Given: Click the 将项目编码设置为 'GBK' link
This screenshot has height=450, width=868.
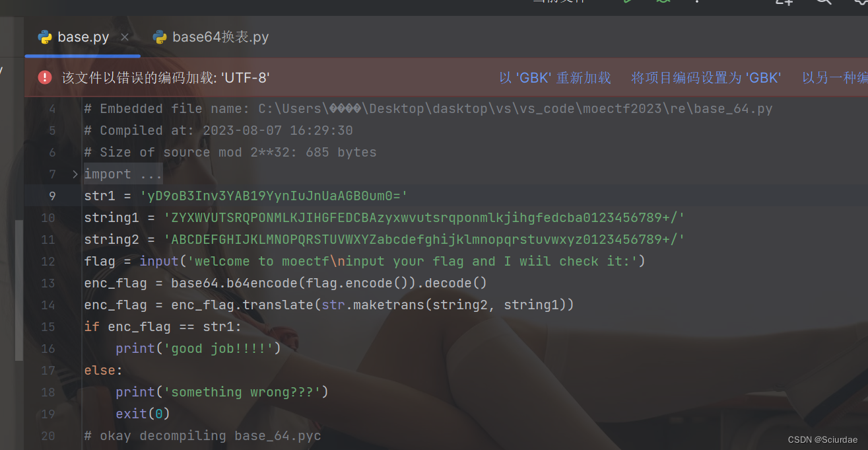Looking at the screenshot, I should (705, 77).
